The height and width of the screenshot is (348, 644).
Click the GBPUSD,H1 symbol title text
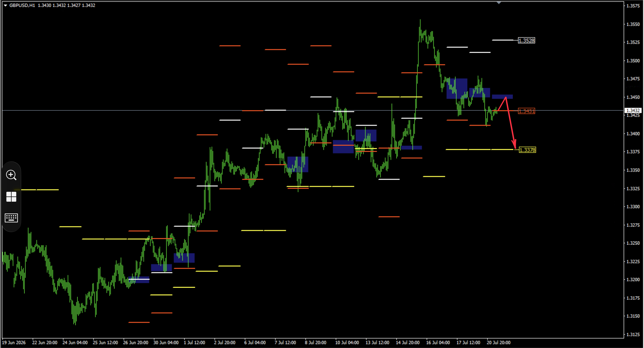coord(22,5)
